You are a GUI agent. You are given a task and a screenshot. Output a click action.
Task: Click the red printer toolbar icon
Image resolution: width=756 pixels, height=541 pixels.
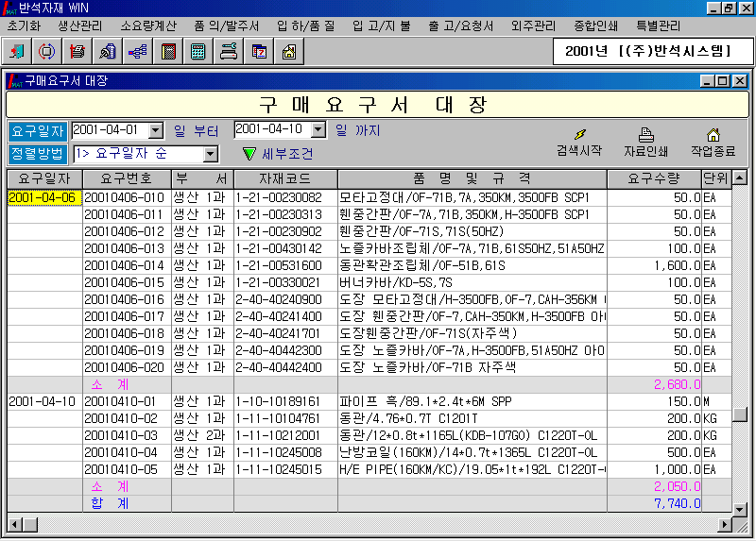click(77, 51)
